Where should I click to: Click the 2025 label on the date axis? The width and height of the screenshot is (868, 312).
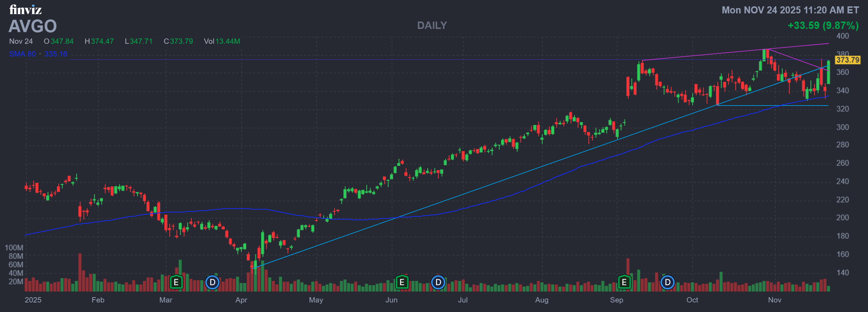[x=33, y=300]
